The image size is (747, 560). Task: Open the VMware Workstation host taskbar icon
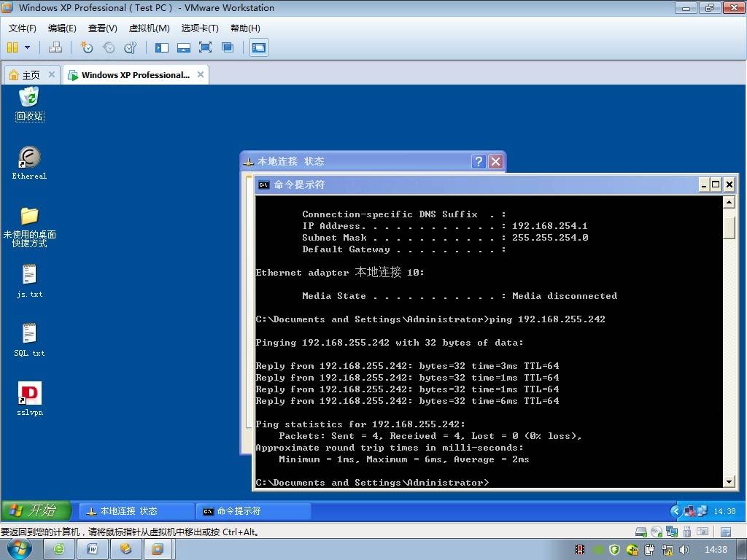158,550
